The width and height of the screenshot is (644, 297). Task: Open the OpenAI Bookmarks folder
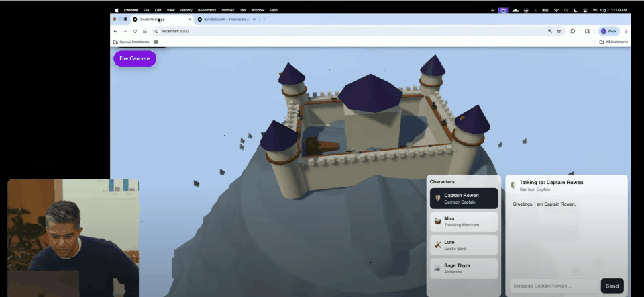click(x=131, y=42)
